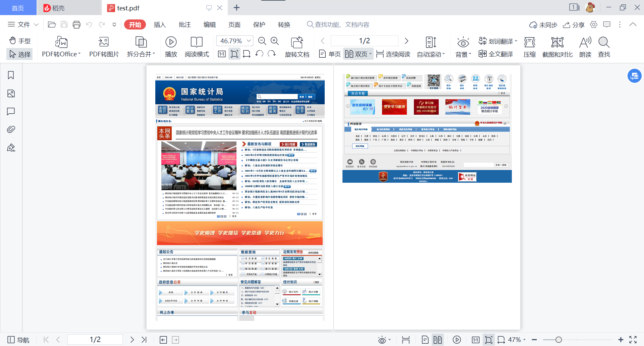Open the attachments paperclip panel

(x=11, y=129)
